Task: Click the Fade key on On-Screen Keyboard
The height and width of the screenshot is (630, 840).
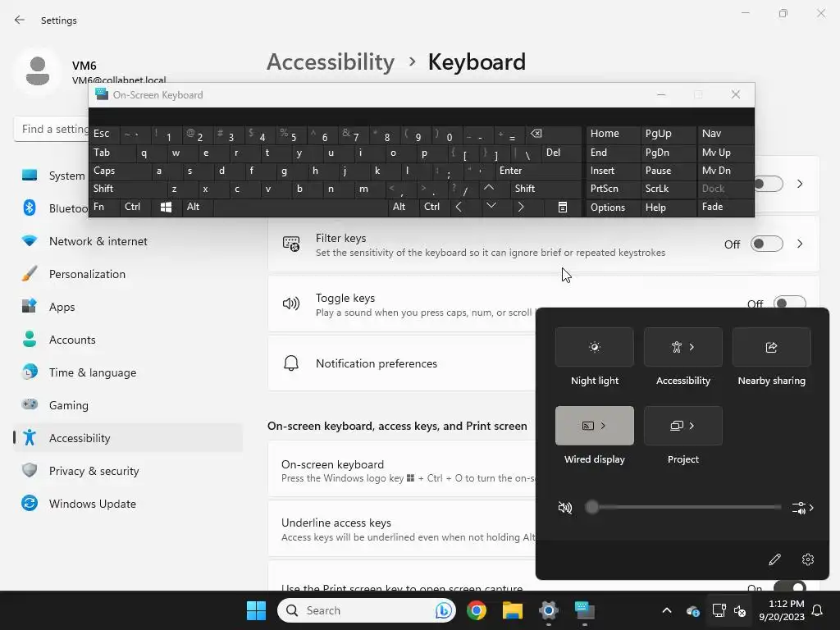Action: (725, 208)
